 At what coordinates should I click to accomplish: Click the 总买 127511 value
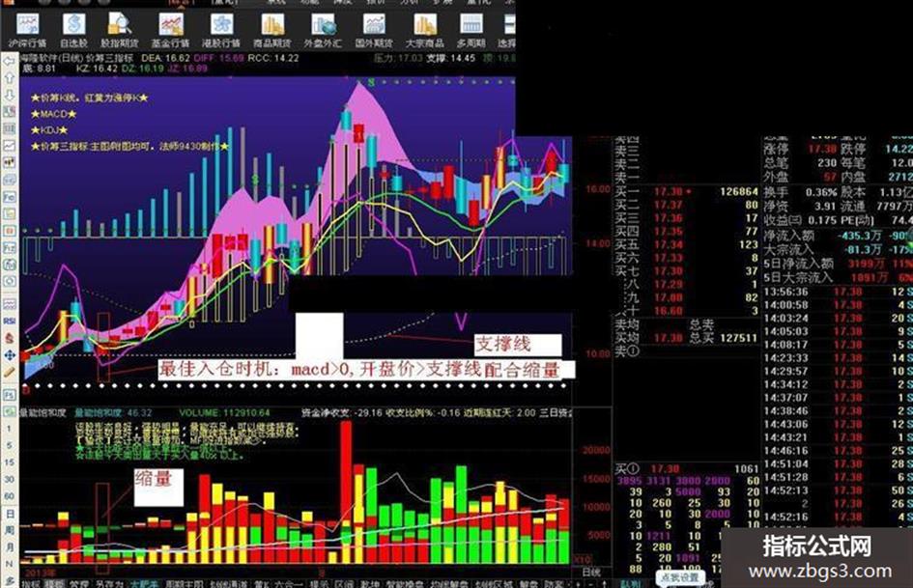coord(738,338)
